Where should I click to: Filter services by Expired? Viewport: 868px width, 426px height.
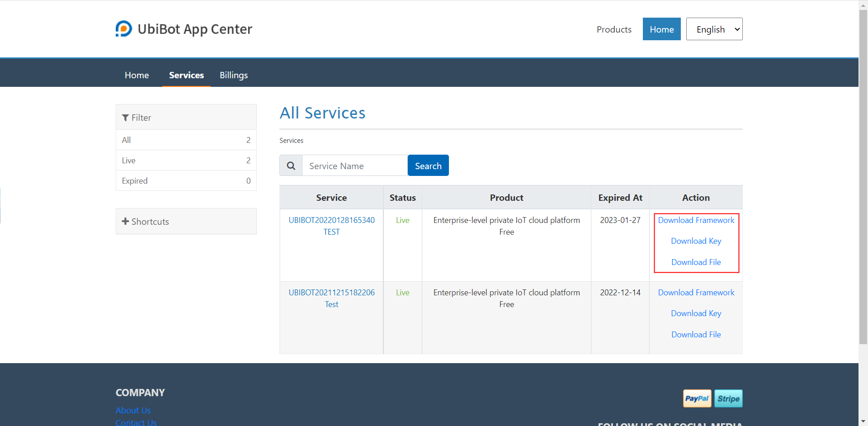click(x=186, y=181)
